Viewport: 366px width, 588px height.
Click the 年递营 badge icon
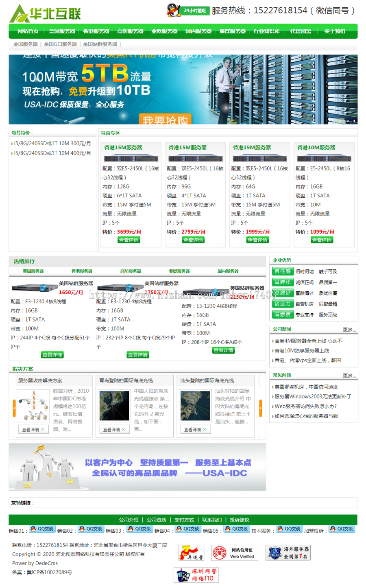pyautogui.click(x=191, y=553)
